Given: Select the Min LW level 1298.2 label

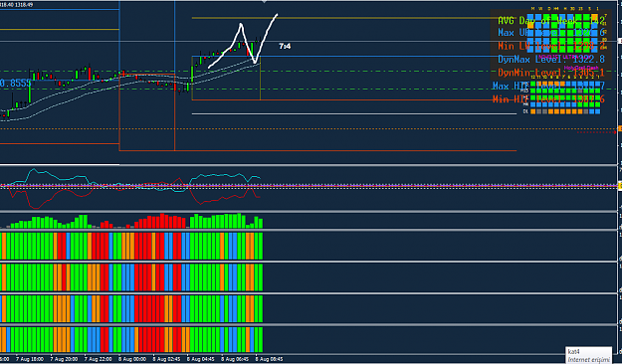Looking at the screenshot, I should click(551, 46).
